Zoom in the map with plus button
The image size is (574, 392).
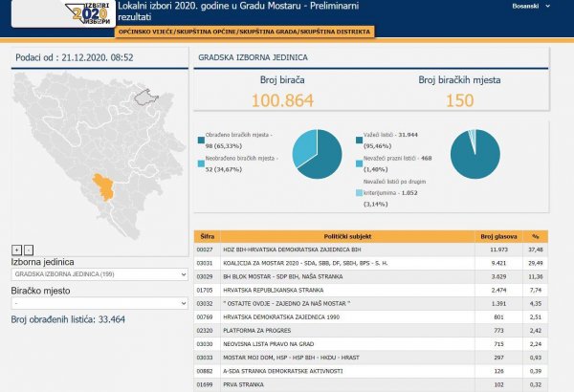[16, 250]
